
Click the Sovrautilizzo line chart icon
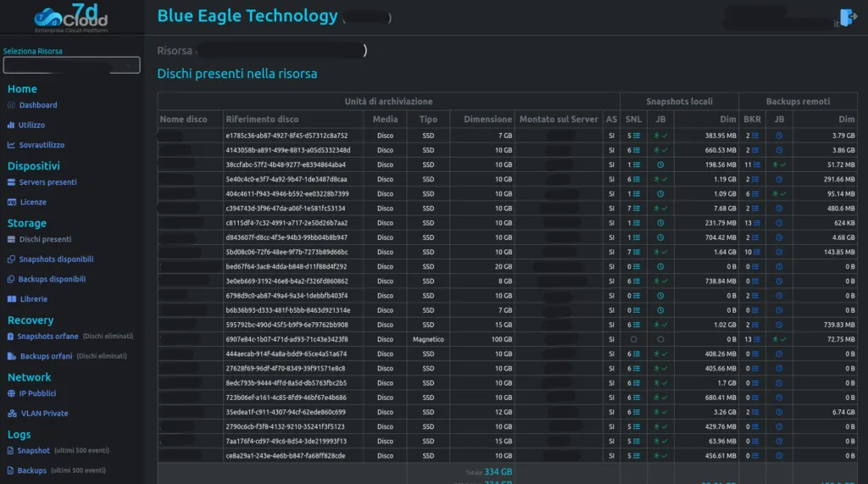pos(11,145)
